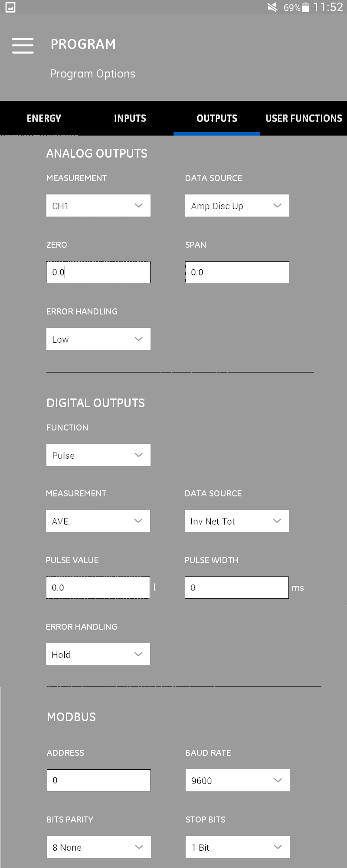This screenshot has width=347, height=868.
Task: Open Stop Bits dropdown showing 1 Bit
Action: pyautogui.click(x=238, y=847)
